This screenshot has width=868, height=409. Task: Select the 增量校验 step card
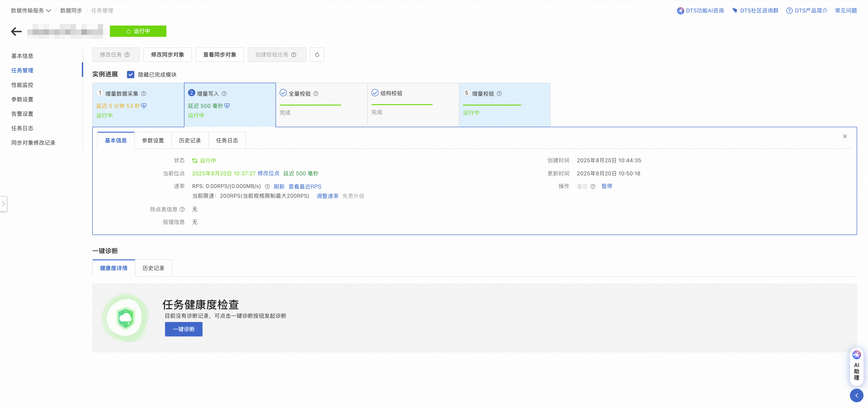pos(505,105)
